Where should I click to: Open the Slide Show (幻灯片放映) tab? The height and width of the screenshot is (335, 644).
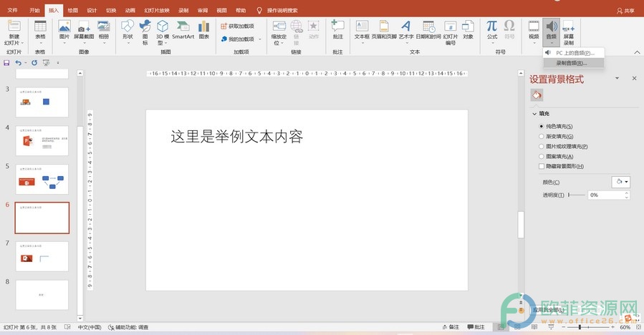pyautogui.click(x=157, y=10)
